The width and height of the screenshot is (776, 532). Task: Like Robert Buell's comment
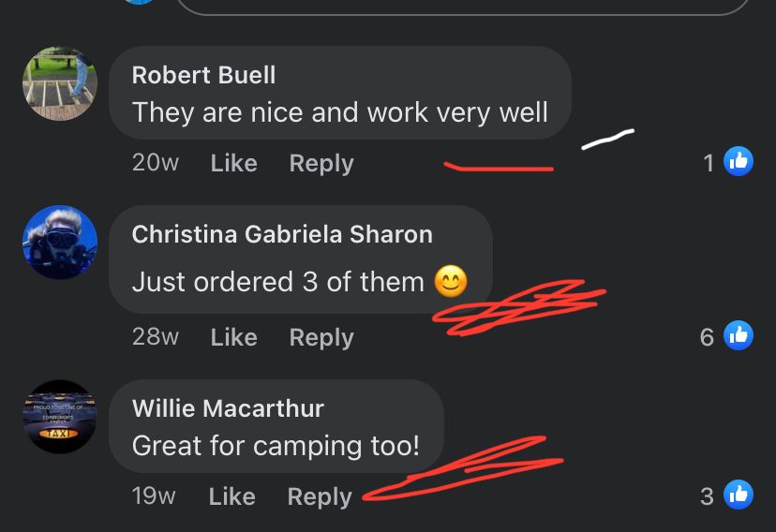tap(233, 163)
